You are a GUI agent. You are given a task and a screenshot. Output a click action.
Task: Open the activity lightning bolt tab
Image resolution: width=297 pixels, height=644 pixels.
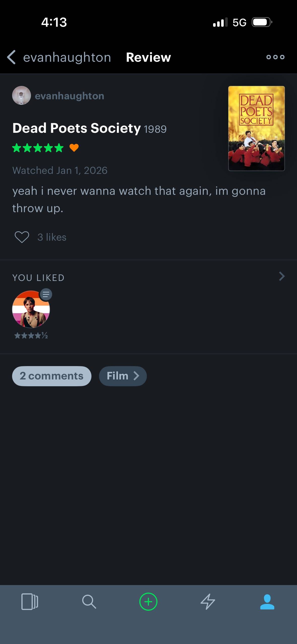click(208, 602)
